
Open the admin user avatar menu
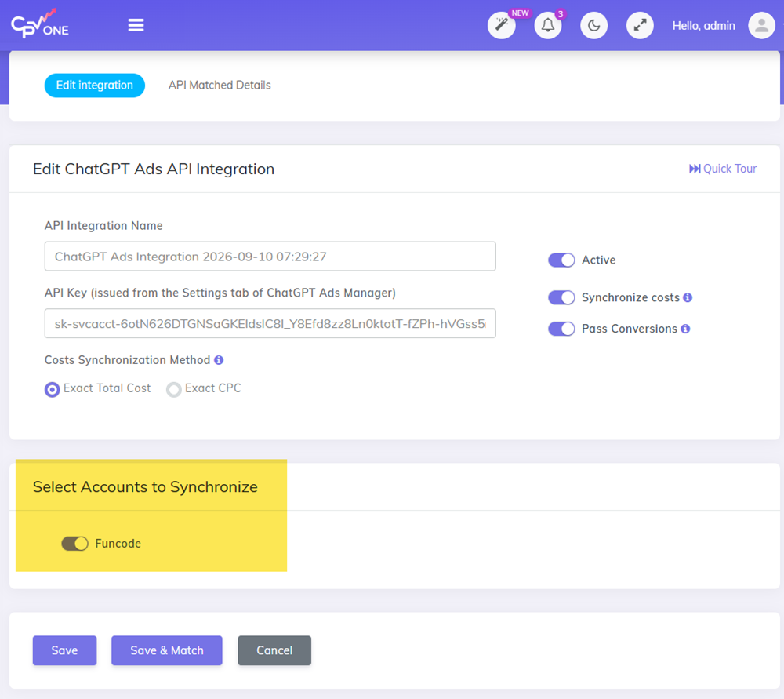point(761,25)
